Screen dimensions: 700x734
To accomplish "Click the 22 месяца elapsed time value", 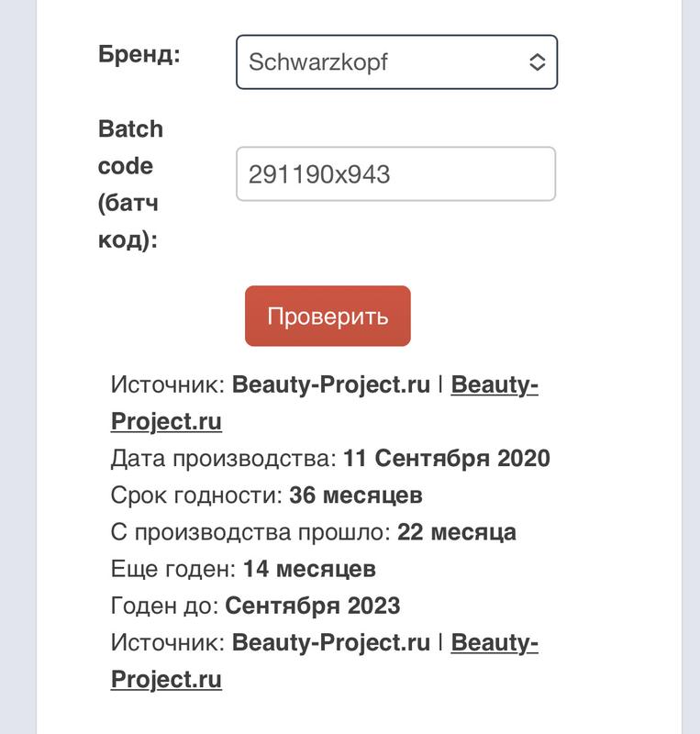I will click(457, 532).
